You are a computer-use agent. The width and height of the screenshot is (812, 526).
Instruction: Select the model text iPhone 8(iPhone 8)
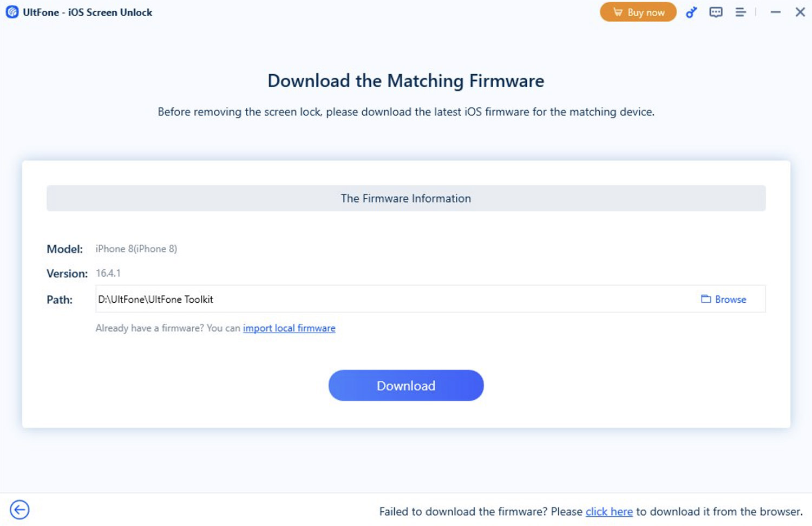(136, 249)
